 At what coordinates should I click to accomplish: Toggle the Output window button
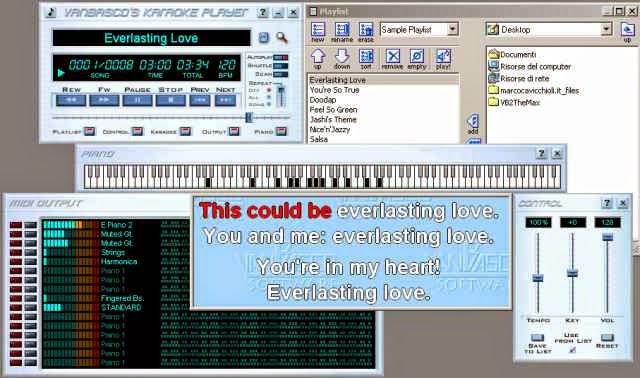coord(234,131)
